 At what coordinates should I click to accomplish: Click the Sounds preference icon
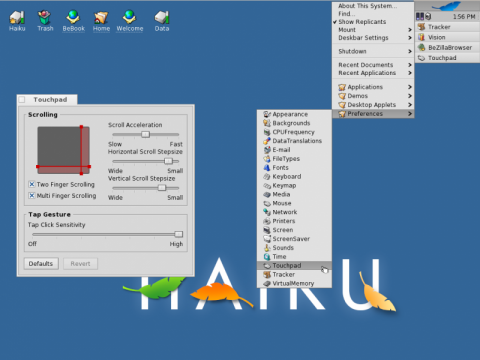coord(267,248)
